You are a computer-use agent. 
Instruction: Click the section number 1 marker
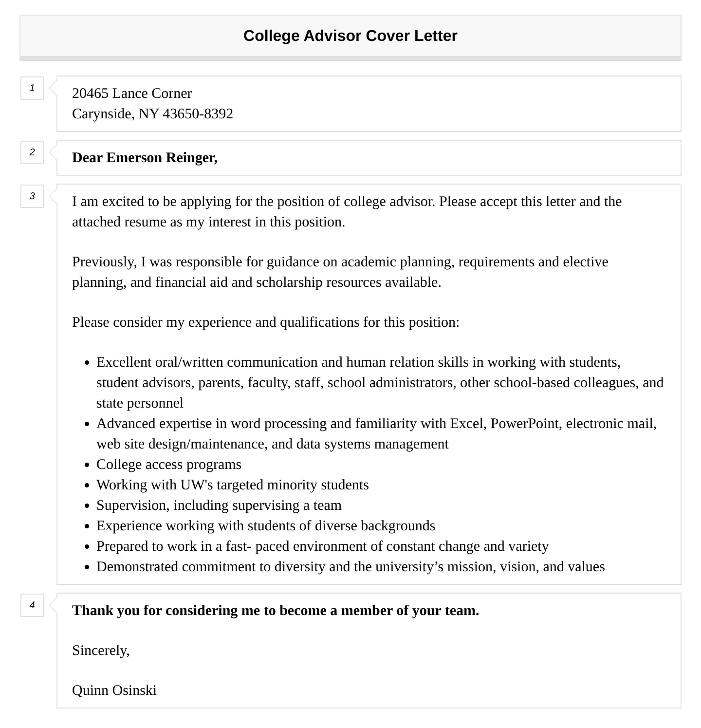[32, 88]
